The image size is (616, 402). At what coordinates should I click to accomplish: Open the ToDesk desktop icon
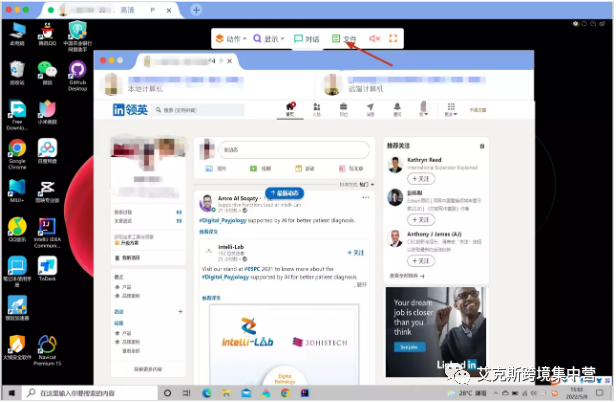47,269
